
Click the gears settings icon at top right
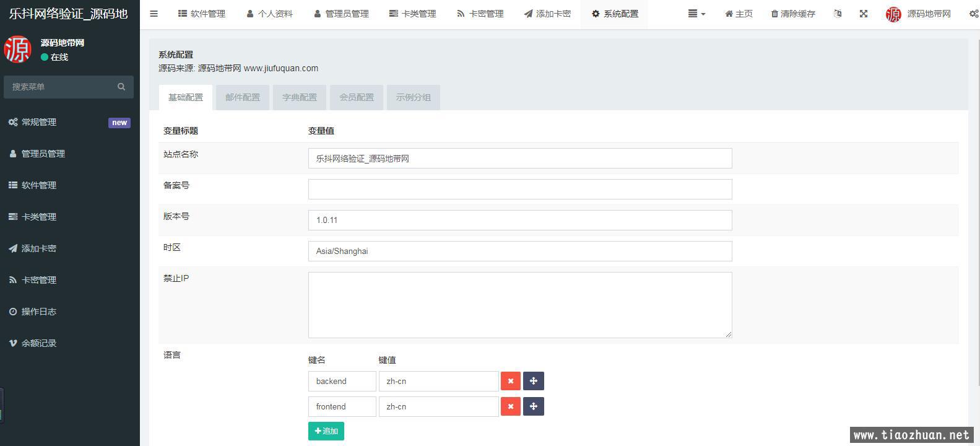(973, 14)
